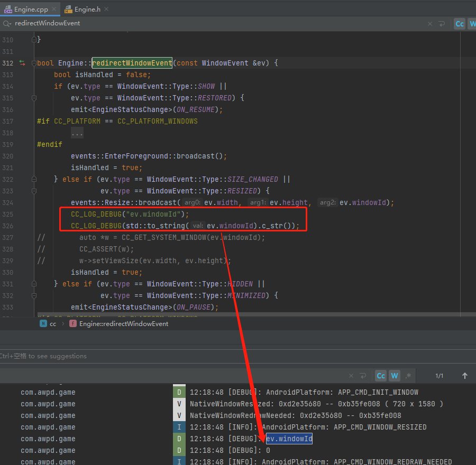The height and width of the screenshot is (465, 476).
Task: Click the cc namespace breadcrumb
Action: click(x=52, y=324)
